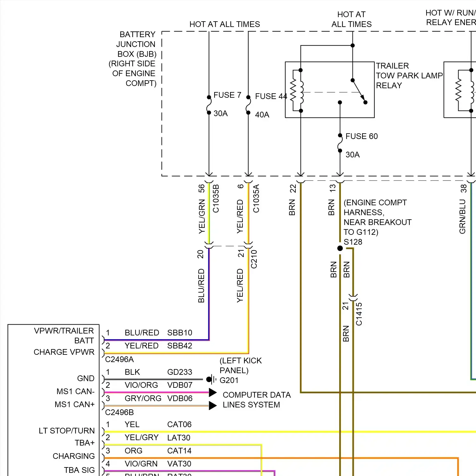
Task: Select the GND pin label
Action: pyautogui.click(x=86, y=378)
